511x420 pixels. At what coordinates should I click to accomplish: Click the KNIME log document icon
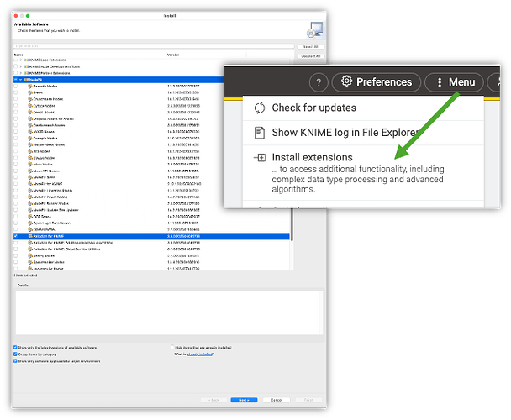coord(260,132)
